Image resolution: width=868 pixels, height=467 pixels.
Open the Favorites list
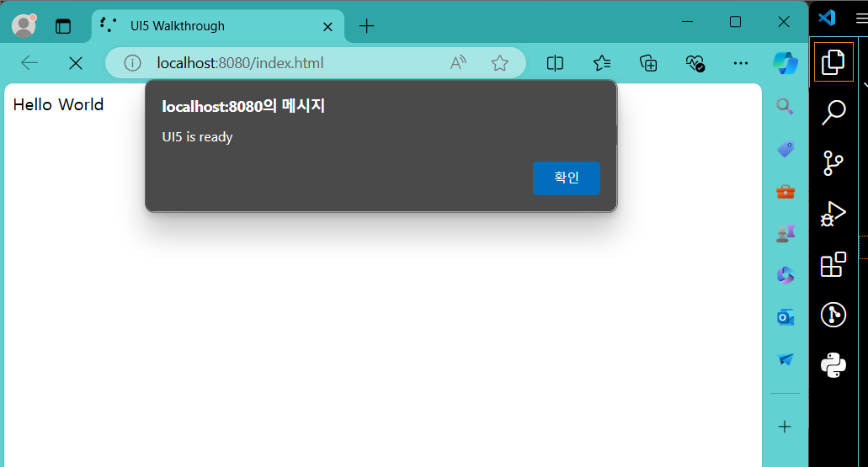coord(602,63)
